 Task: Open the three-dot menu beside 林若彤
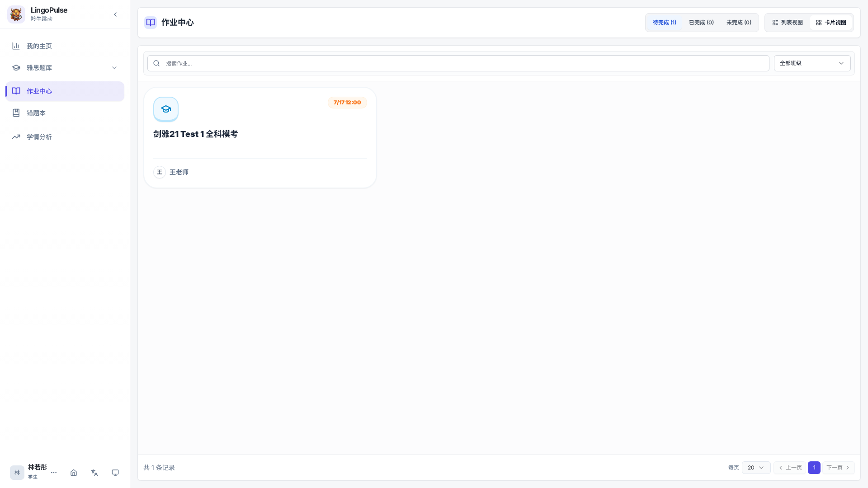click(x=54, y=473)
